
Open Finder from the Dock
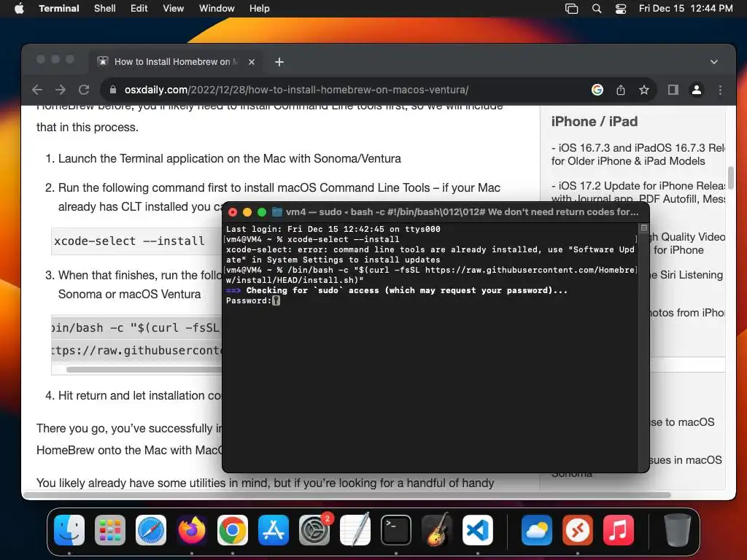pos(69,530)
